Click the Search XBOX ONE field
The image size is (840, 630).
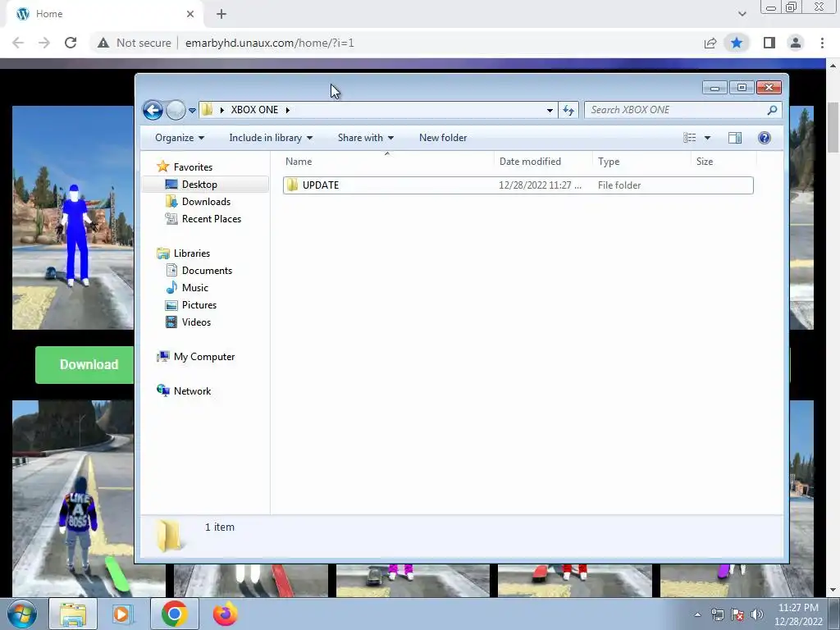coord(682,110)
